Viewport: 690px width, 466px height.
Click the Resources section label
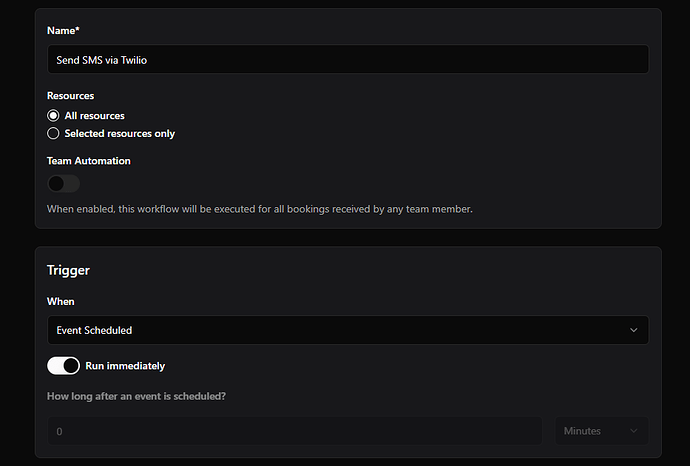click(70, 96)
